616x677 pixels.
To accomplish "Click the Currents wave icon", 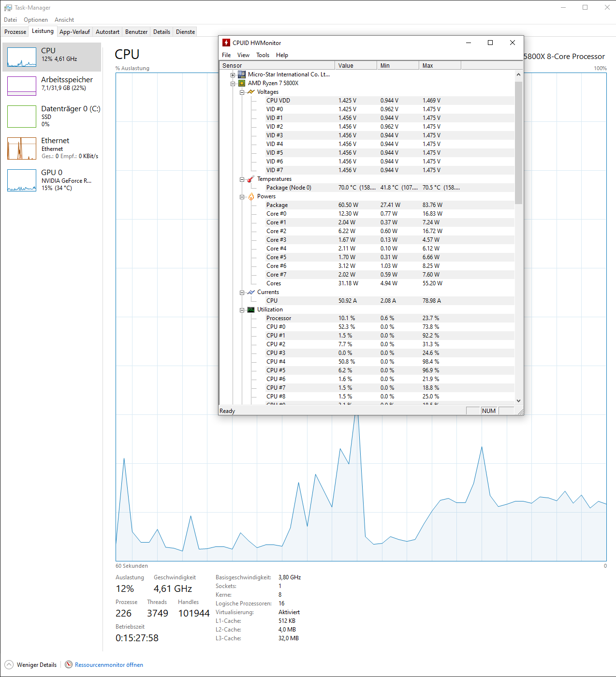I will tap(251, 292).
